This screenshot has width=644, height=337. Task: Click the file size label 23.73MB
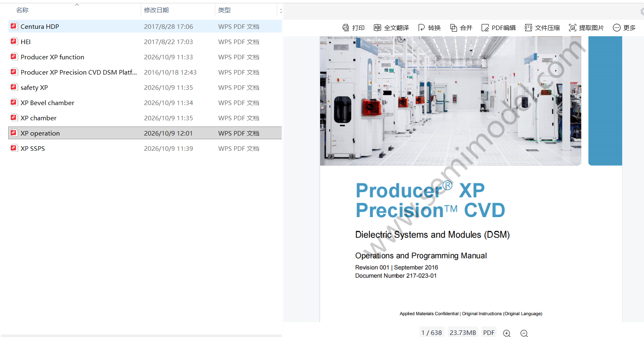click(x=463, y=332)
